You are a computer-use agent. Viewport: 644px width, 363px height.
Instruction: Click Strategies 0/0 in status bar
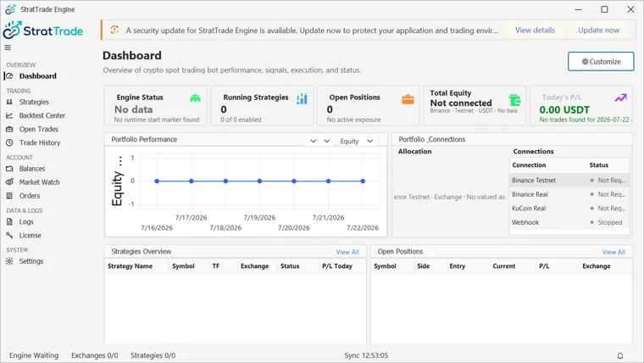(153, 355)
